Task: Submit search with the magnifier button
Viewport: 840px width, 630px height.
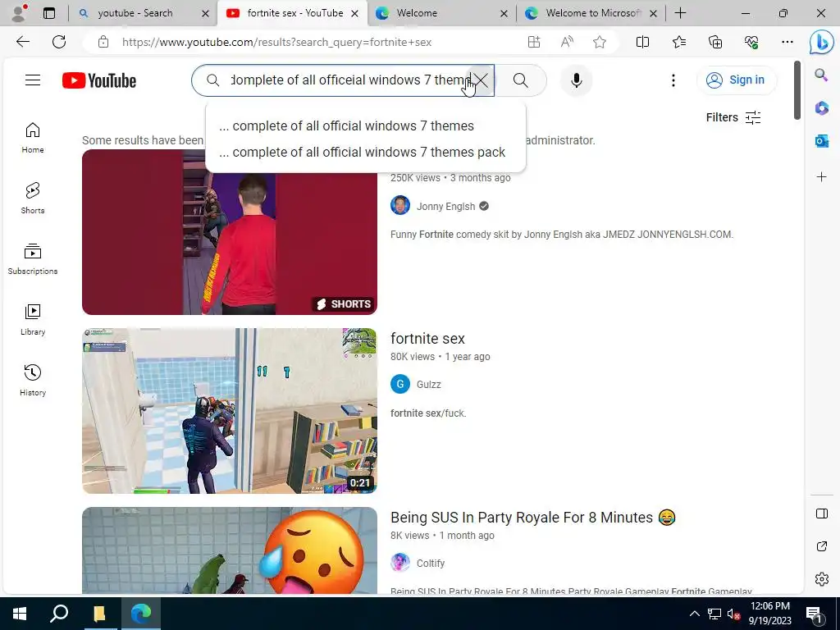Action: point(520,80)
